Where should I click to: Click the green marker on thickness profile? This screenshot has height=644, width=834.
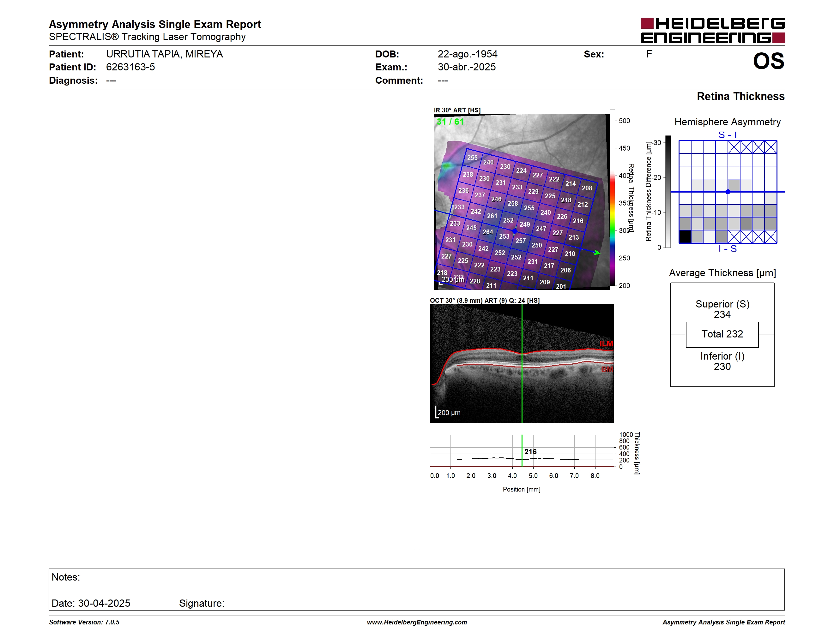coord(522,450)
